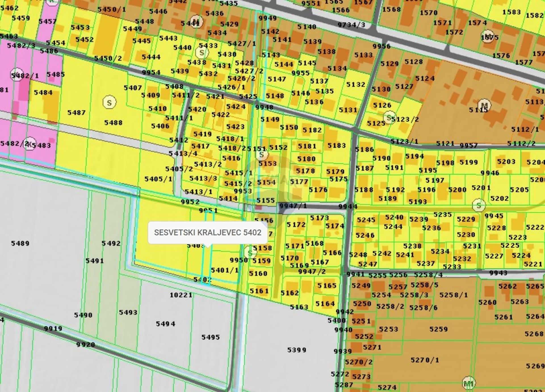Select parcel label 5492
Screen dimensions: 545x392
click(x=111, y=243)
